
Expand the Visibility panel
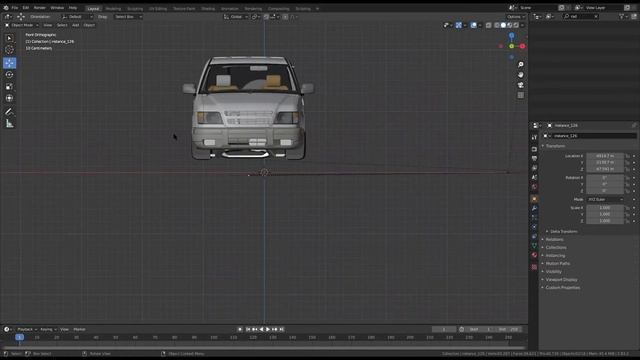[553, 271]
